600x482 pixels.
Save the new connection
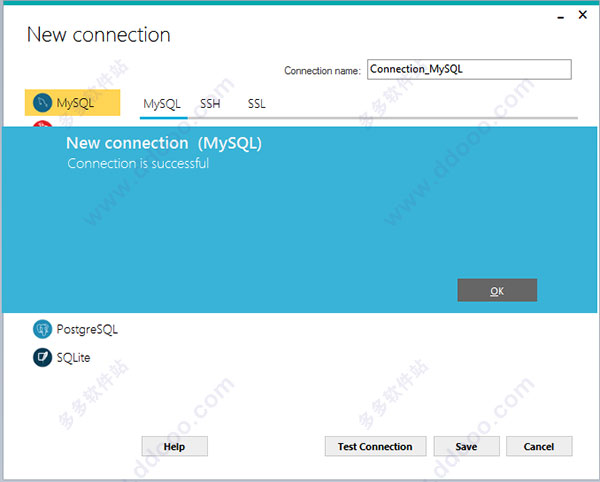click(x=466, y=446)
